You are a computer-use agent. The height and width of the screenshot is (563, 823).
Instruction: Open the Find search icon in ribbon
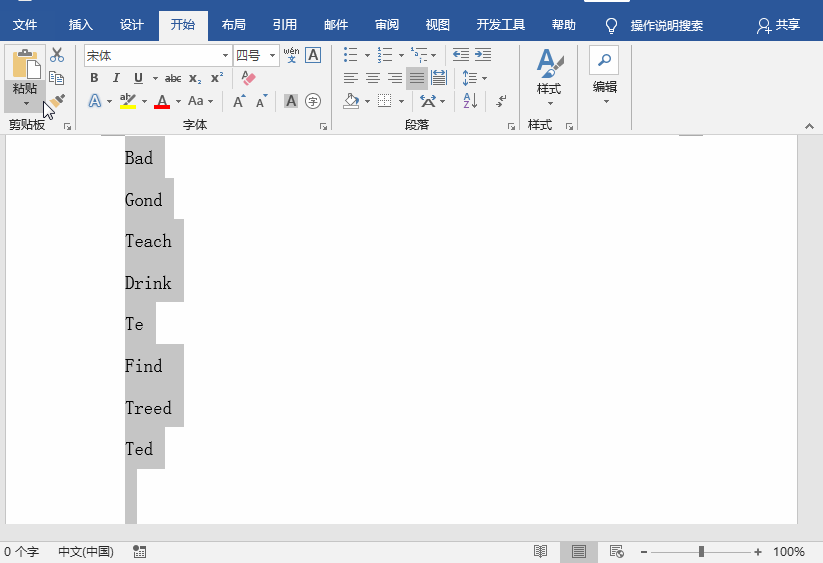coord(604,61)
